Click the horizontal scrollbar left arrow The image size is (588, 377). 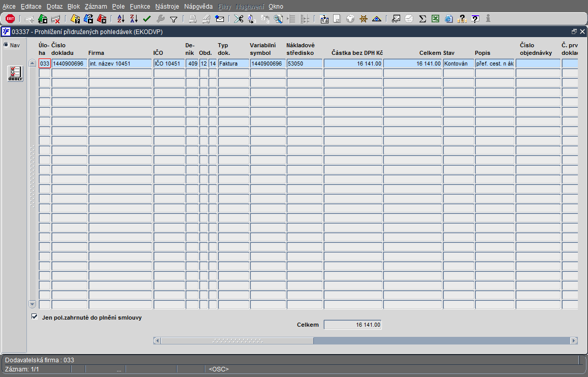157,340
